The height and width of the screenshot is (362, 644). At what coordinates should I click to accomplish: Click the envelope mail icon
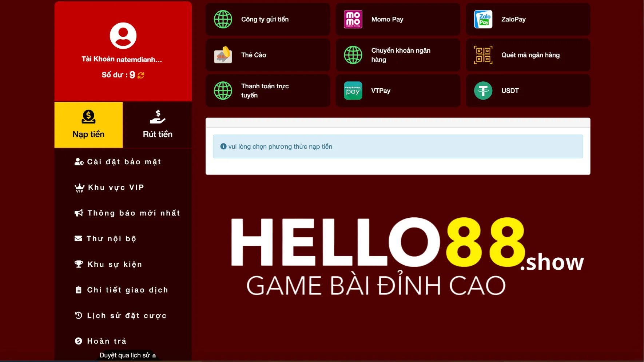click(x=78, y=238)
